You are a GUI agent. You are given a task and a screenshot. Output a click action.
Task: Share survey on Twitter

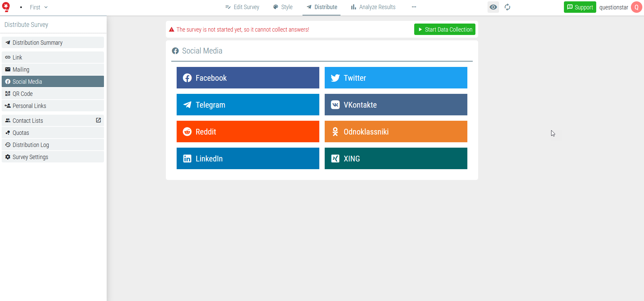pyautogui.click(x=396, y=78)
